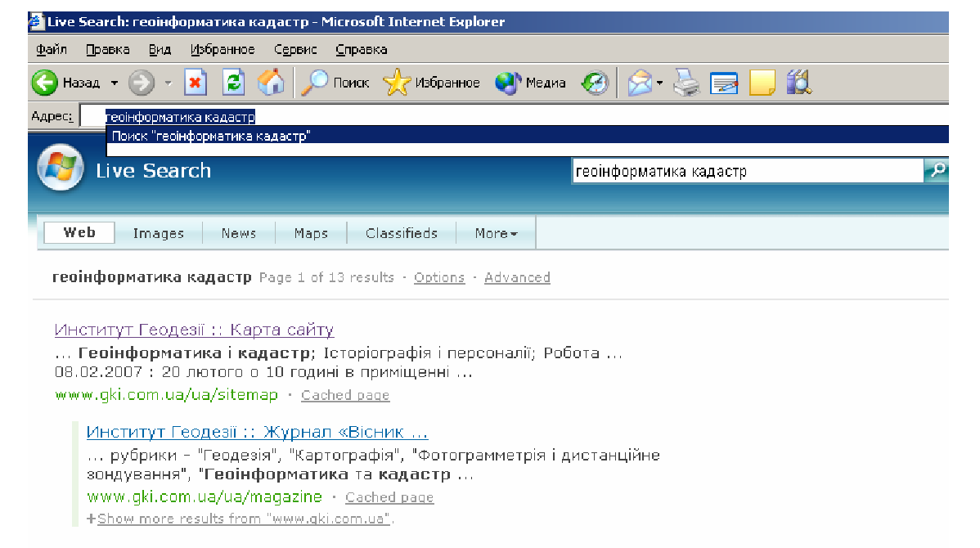Click the Page 1 of 13 results text
Viewport: 980px width, 548px height.
tap(327, 277)
